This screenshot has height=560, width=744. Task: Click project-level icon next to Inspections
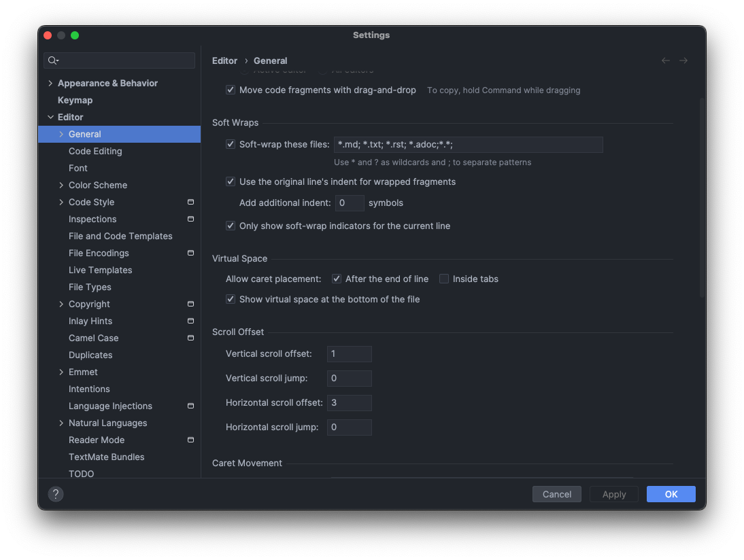tap(190, 219)
